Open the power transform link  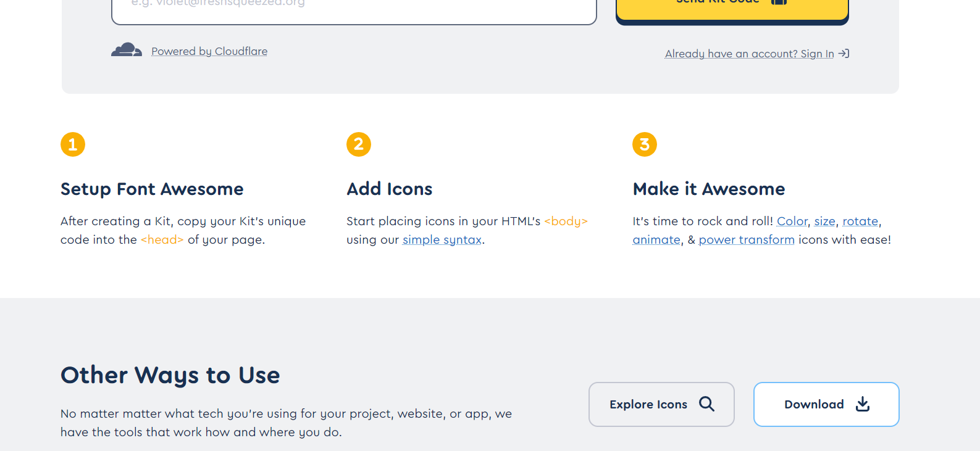tap(747, 240)
